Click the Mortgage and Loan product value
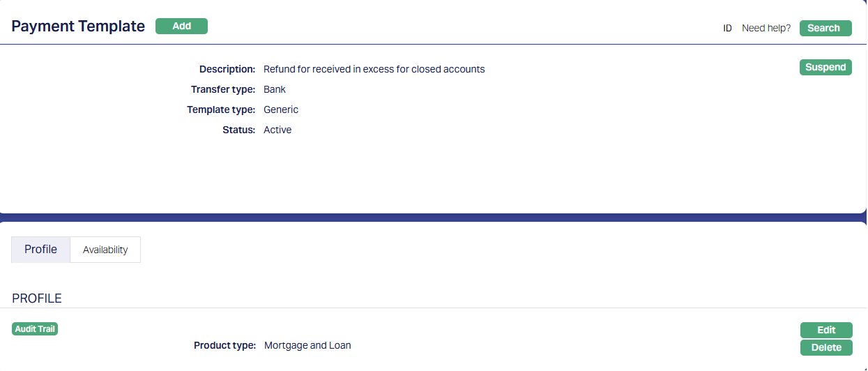This screenshot has width=868, height=371. [307, 345]
